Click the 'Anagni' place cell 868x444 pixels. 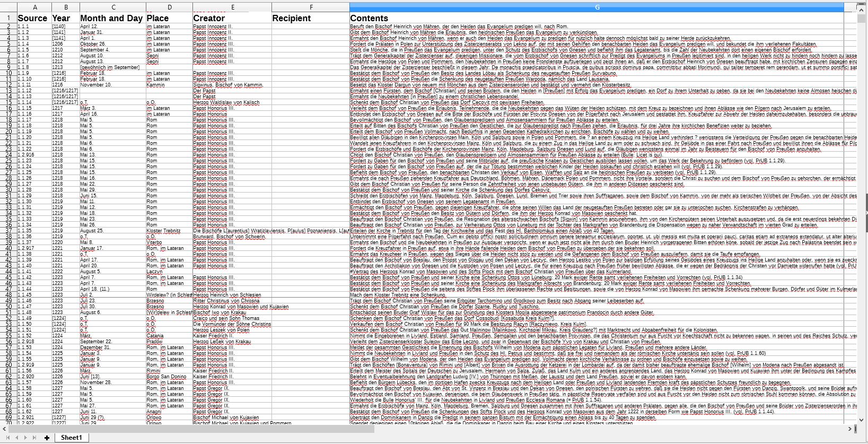pos(169,412)
